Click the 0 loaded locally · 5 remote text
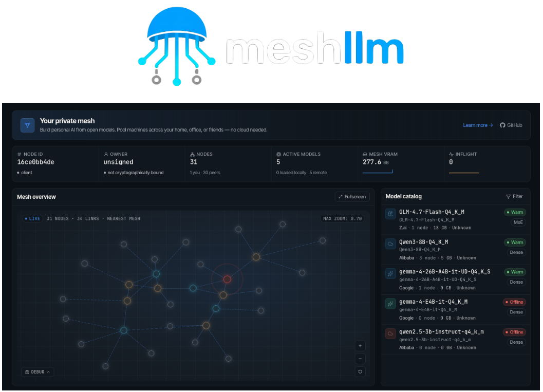543x392 pixels. pos(301,173)
